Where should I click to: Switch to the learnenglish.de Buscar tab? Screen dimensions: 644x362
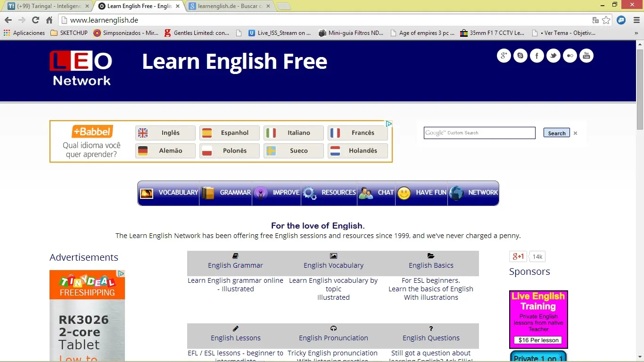228,6
